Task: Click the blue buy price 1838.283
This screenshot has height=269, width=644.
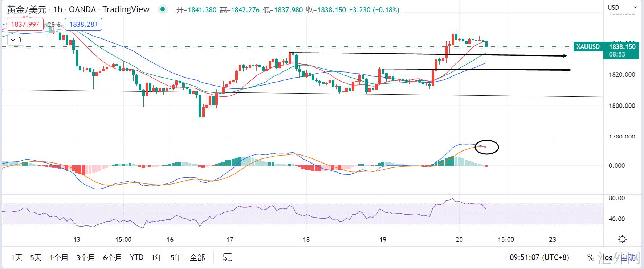Action: pos(83,24)
